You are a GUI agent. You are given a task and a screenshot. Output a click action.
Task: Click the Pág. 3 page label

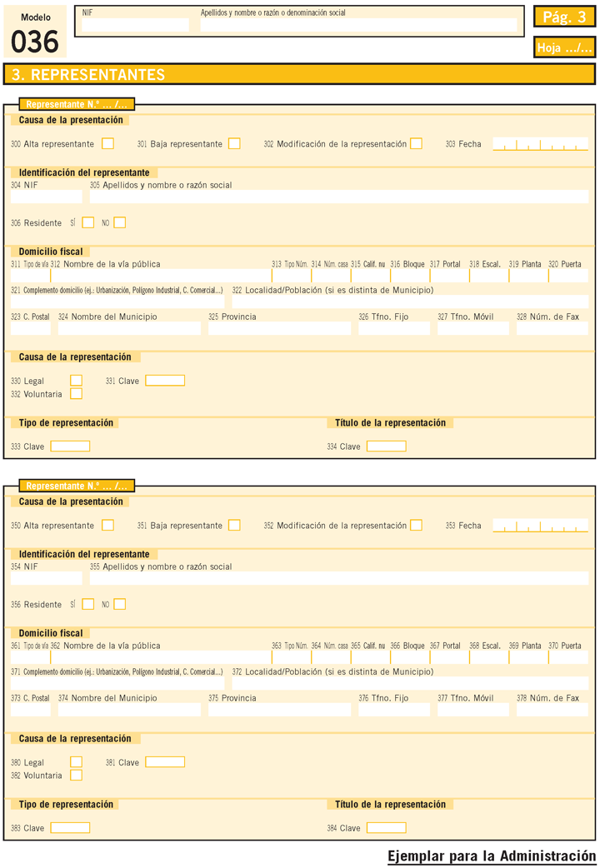pyautogui.click(x=564, y=17)
